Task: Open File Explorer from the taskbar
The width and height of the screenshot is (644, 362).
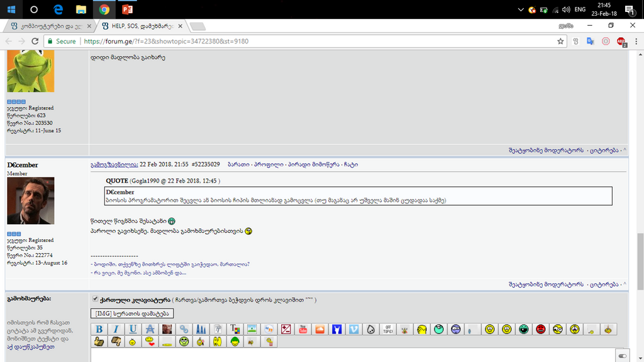Action: (x=81, y=9)
